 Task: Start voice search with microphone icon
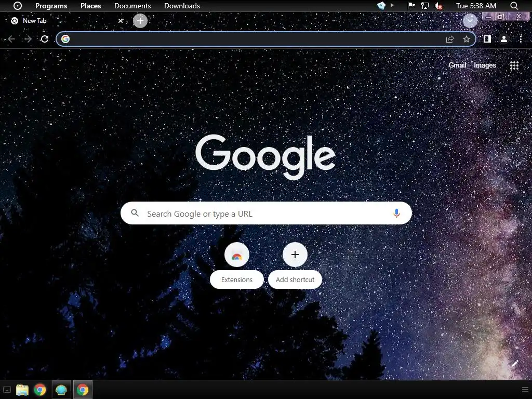click(396, 213)
